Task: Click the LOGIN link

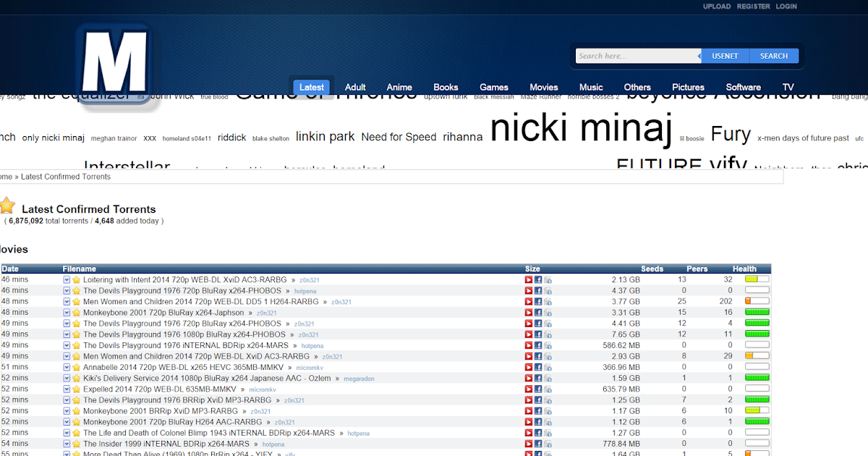Action: click(786, 7)
